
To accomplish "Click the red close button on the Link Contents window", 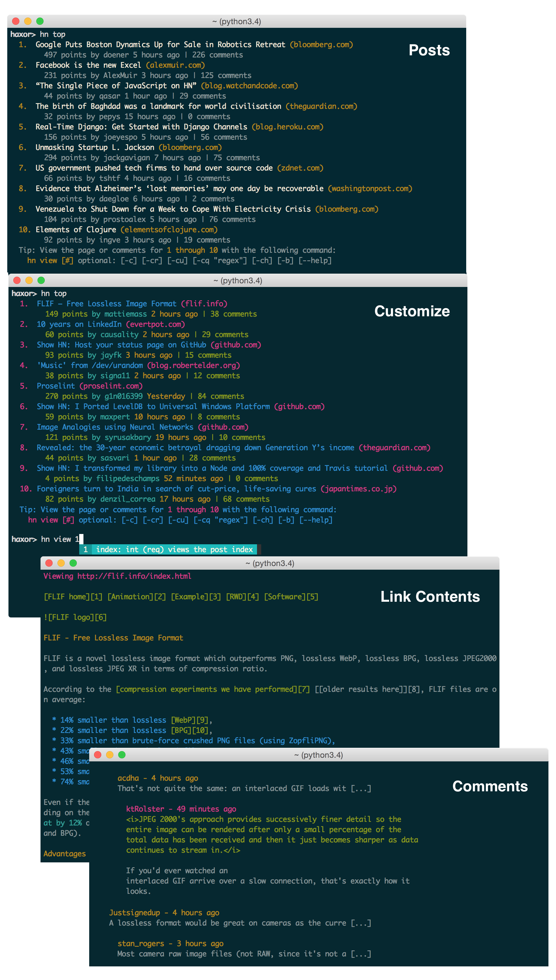I will (49, 563).
